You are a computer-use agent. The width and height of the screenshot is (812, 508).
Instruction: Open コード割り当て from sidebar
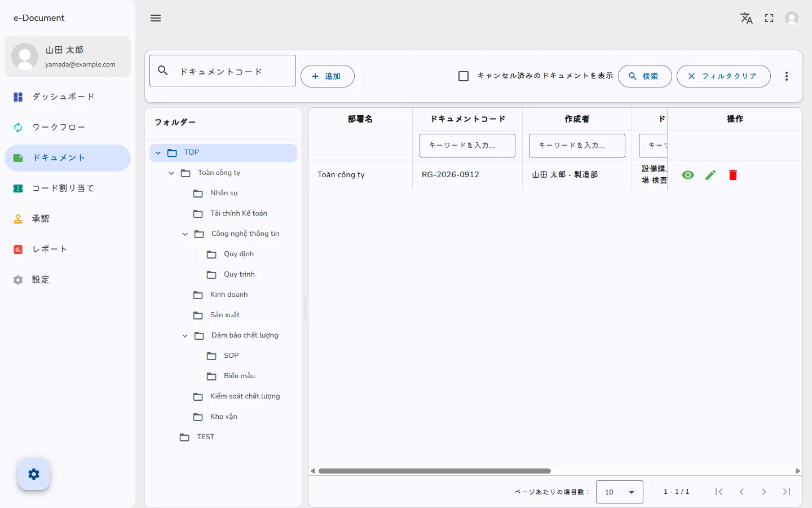tap(68, 189)
